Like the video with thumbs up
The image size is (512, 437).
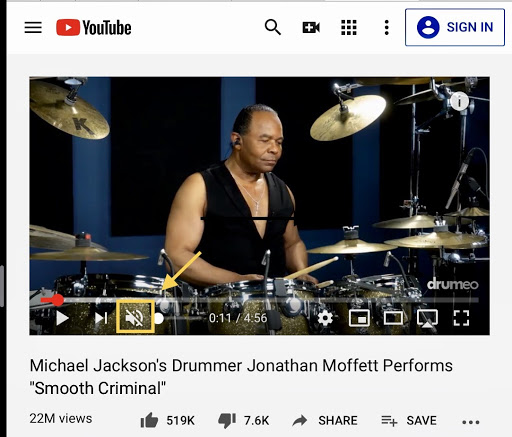pyautogui.click(x=149, y=420)
